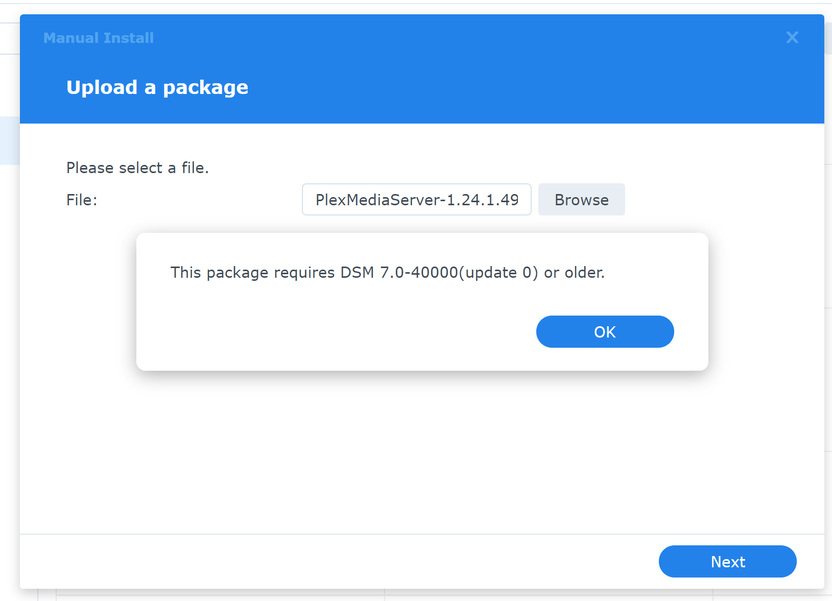The image size is (832, 601).
Task: Click the Browse button to choose a file
Action: tap(581, 200)
